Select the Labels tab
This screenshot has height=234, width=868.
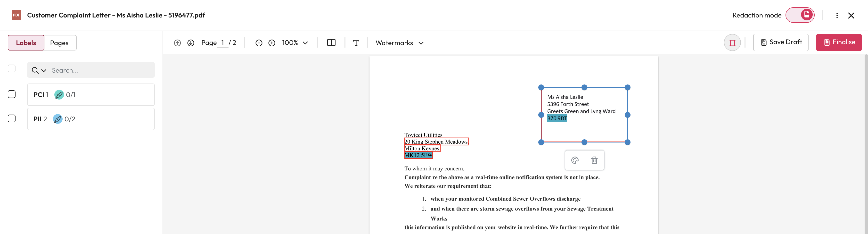tap(26, 43)
